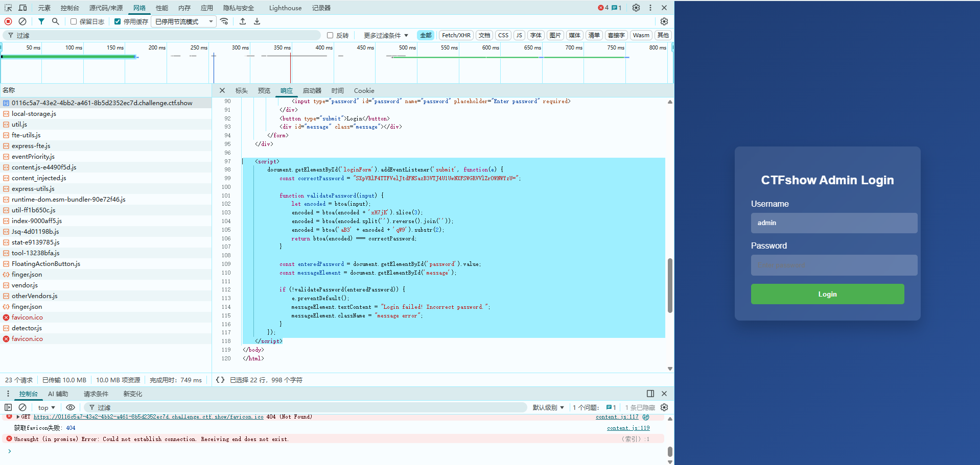Select the finger.json request with vendor.js below

(x=106, y=275)
